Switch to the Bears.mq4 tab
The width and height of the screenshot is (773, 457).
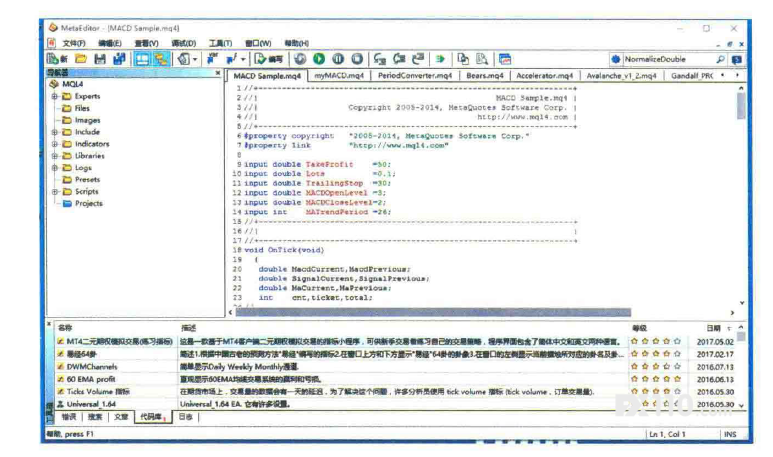click(x=485, y=75)
